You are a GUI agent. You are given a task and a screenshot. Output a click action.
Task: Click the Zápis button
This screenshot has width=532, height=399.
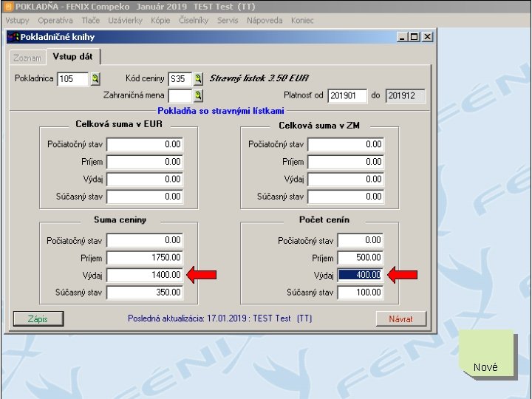(x=38, y=319)
